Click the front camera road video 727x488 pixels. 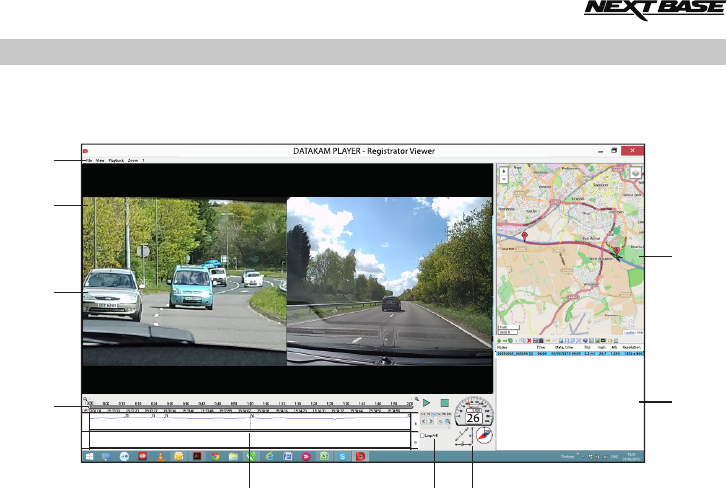(x=389, y=282)
